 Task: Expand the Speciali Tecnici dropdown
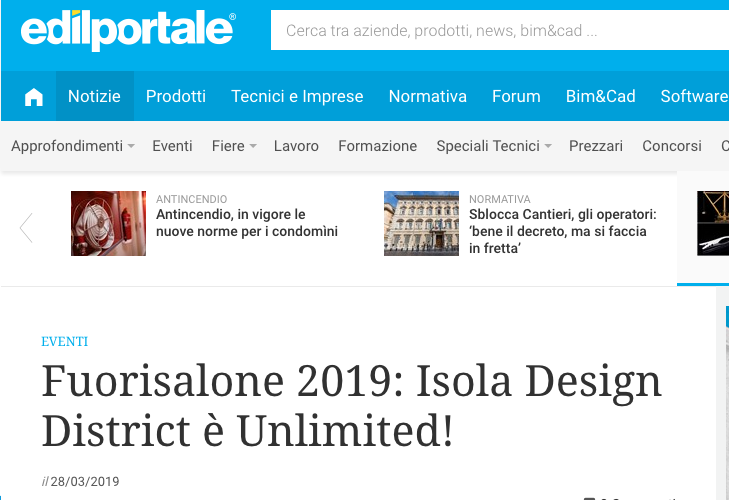tap(494, 146)
